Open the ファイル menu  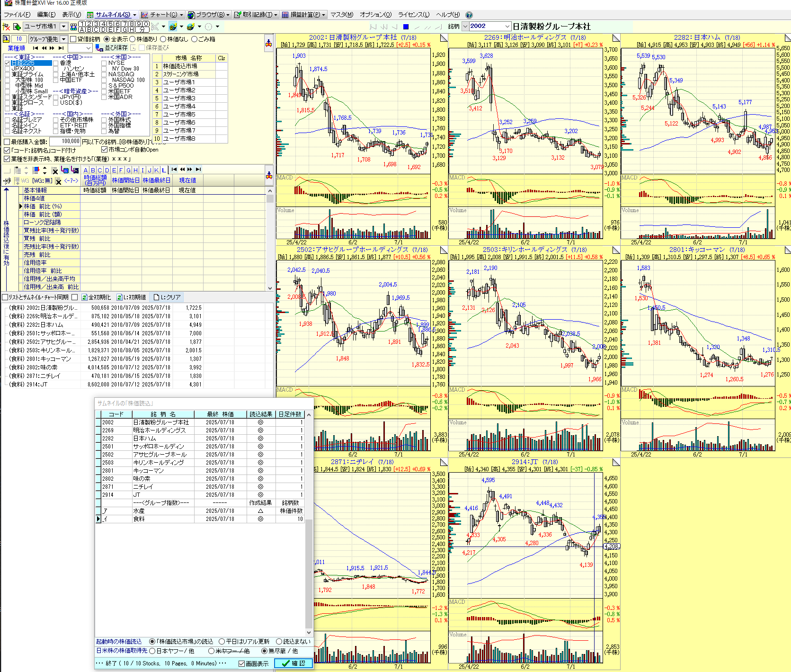coord(17,15)
